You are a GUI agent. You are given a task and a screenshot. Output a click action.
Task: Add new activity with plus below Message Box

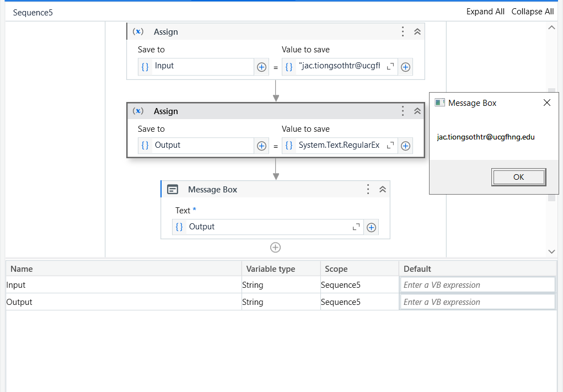pyautogui.click(x=275, y=248)
